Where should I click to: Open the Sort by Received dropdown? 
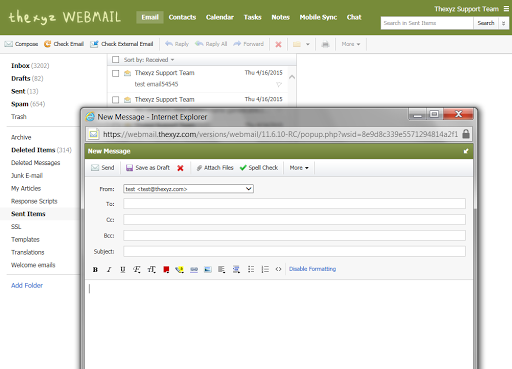point(149,60)
